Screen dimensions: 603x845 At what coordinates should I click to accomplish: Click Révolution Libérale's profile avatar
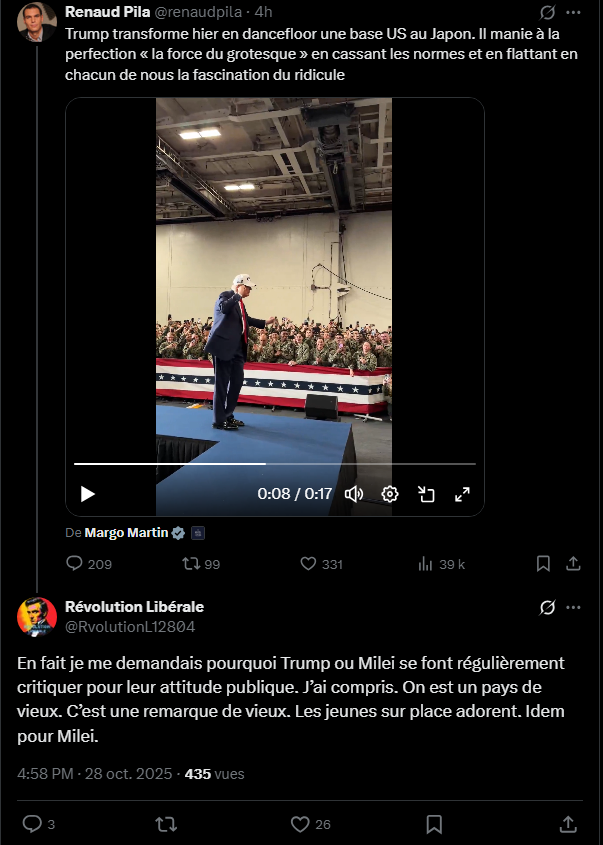tap(37, 616)
